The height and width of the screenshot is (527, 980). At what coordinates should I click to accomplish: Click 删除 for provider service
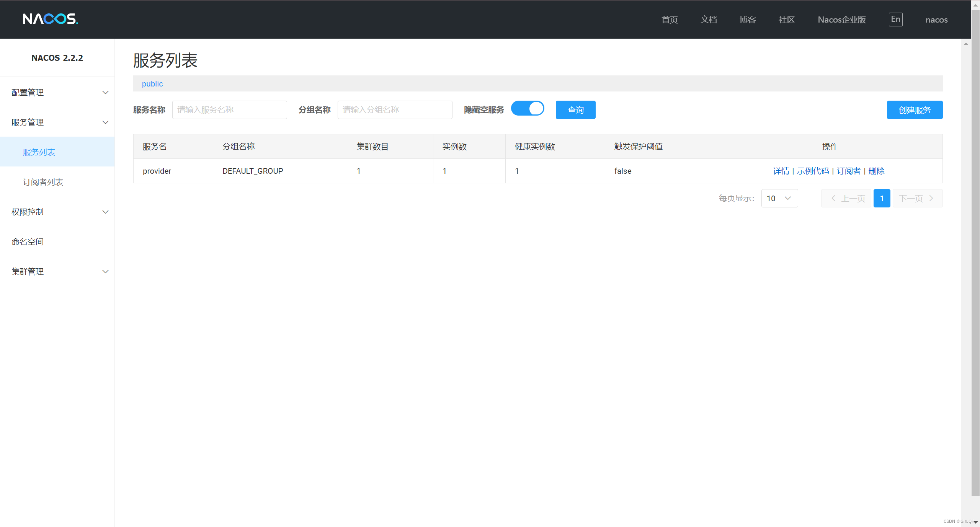pyautogui.click(x=876, y=171)
